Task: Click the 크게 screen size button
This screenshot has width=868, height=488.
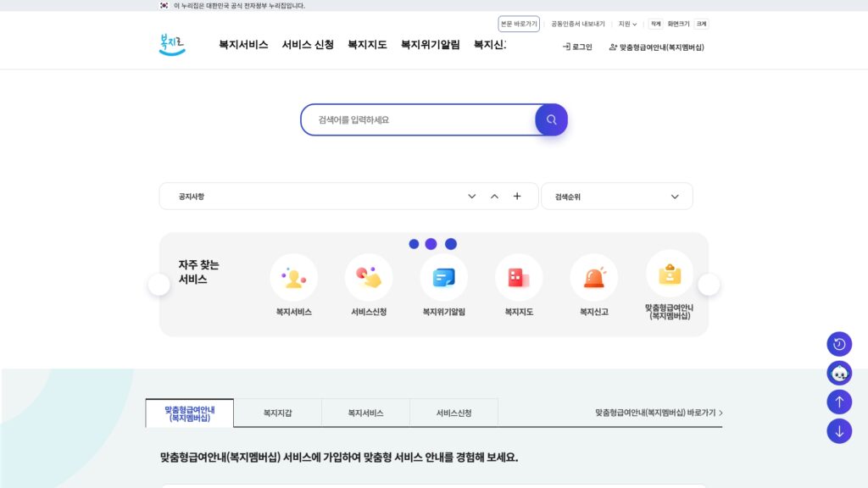Action: [701, 24]
